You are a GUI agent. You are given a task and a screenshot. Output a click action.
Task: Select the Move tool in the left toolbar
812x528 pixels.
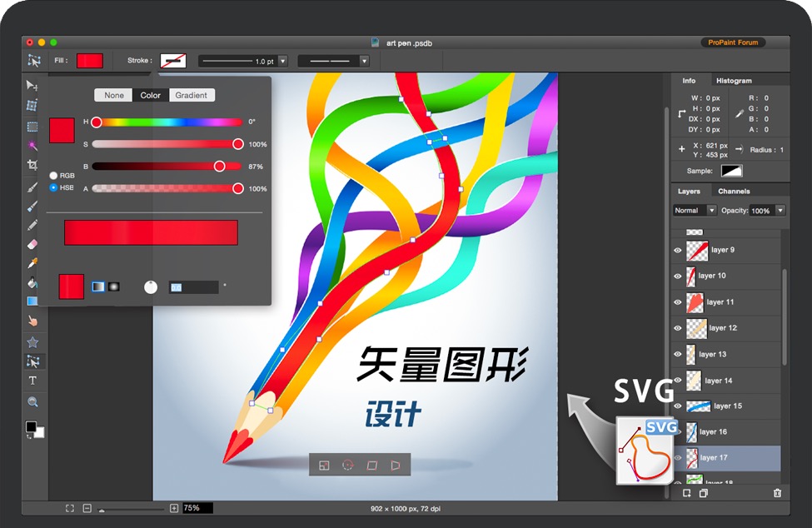pyautogui.click(x=32, y=85)
